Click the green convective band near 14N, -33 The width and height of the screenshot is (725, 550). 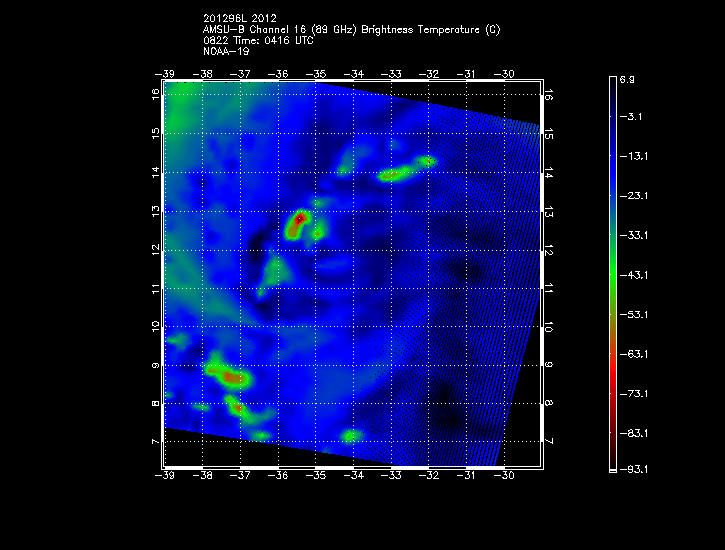[x=396, y=174]
